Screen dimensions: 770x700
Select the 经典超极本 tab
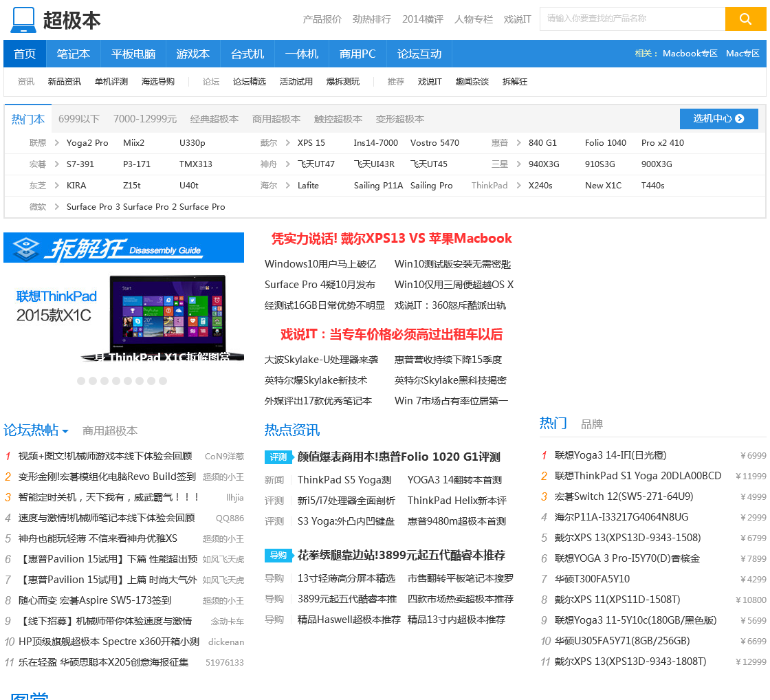tap(214, 119)
